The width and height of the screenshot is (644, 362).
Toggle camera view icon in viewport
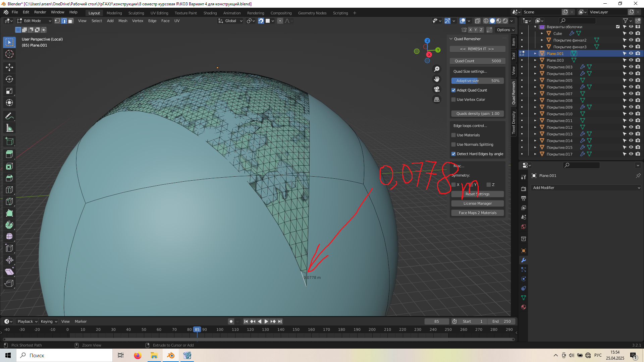point(437,89)
